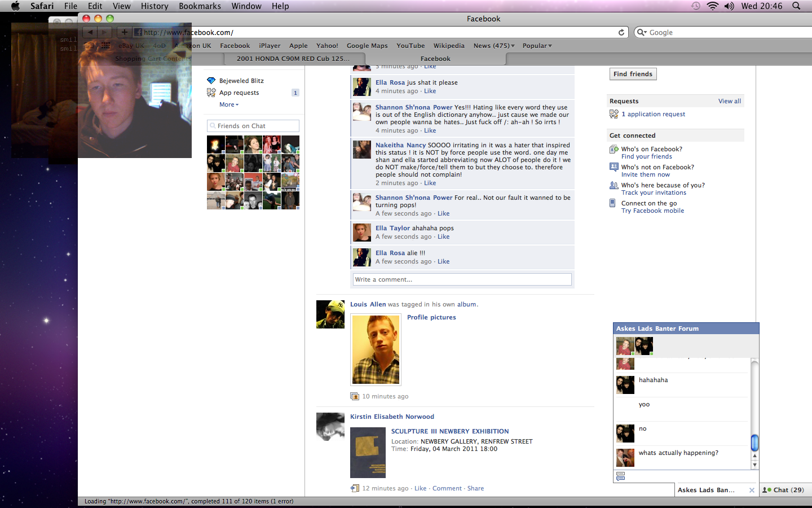The image size is (812, 508).
Task: Click Ella Taylor's comment avatar
Action: click(362, 233)
